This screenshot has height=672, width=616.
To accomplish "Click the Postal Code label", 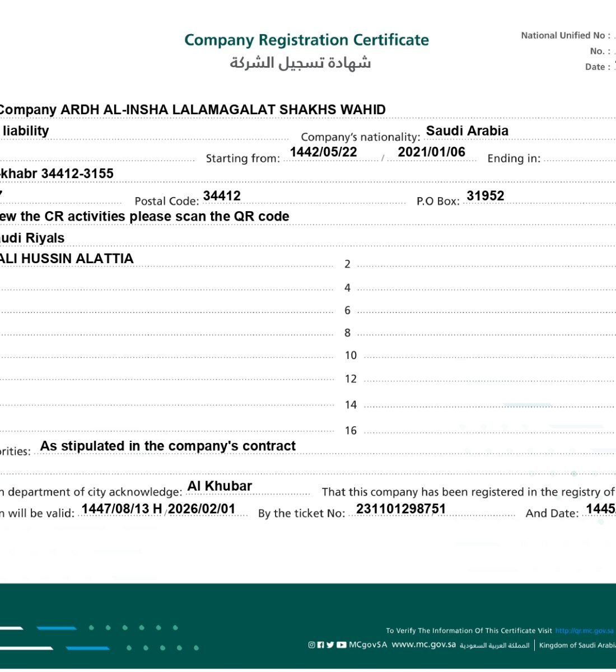I will (x=167, y=202).
